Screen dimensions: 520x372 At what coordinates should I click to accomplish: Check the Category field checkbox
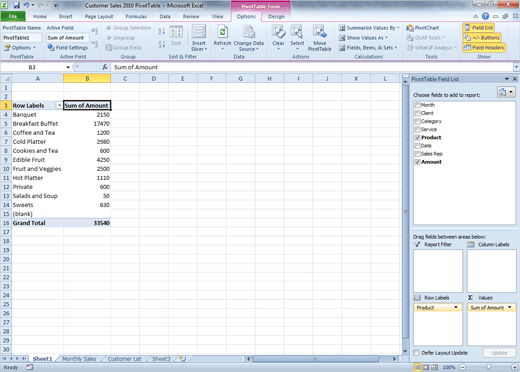417,121
